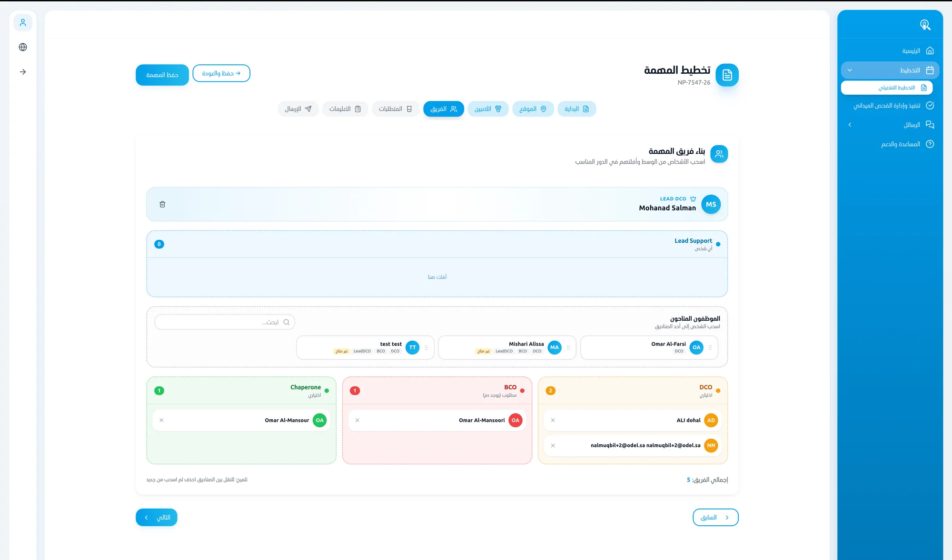This screenshot has height=560, width=952.
Task: Remove nalmuqbil+2@odel.sa from DCO box
Action: coord(553,445)
